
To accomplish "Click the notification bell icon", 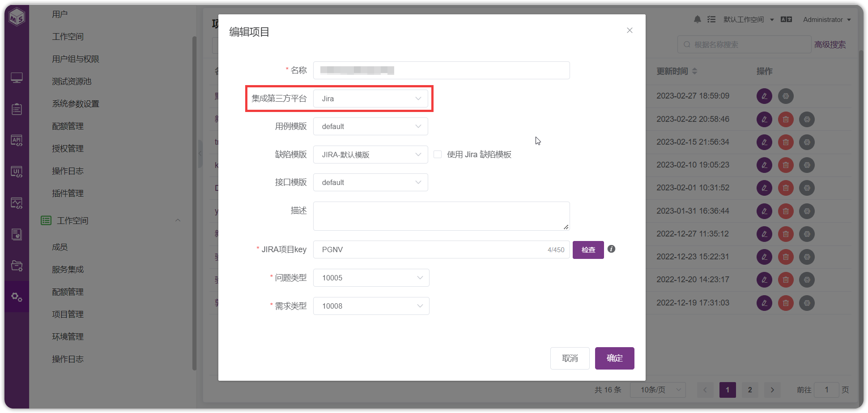I will (x=698, y=19).
